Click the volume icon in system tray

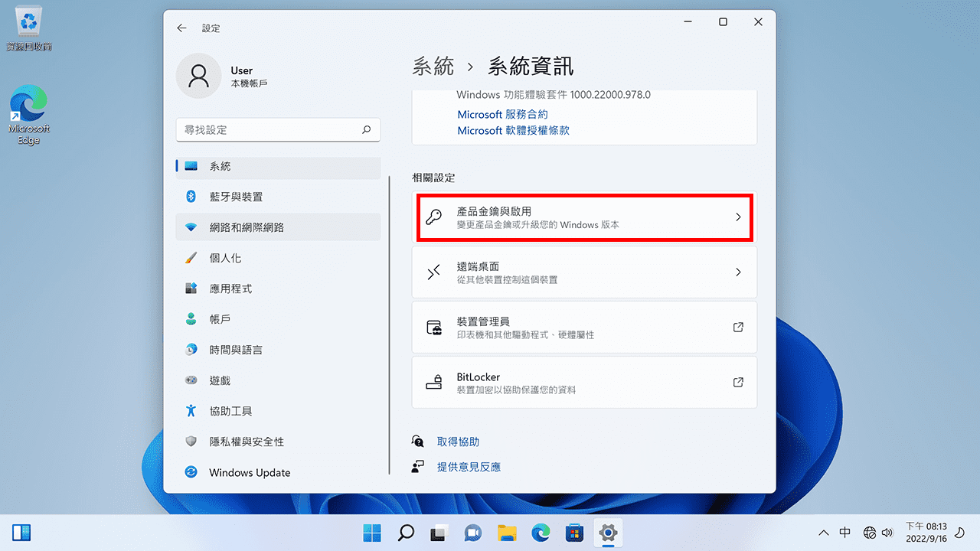[887, 532]
